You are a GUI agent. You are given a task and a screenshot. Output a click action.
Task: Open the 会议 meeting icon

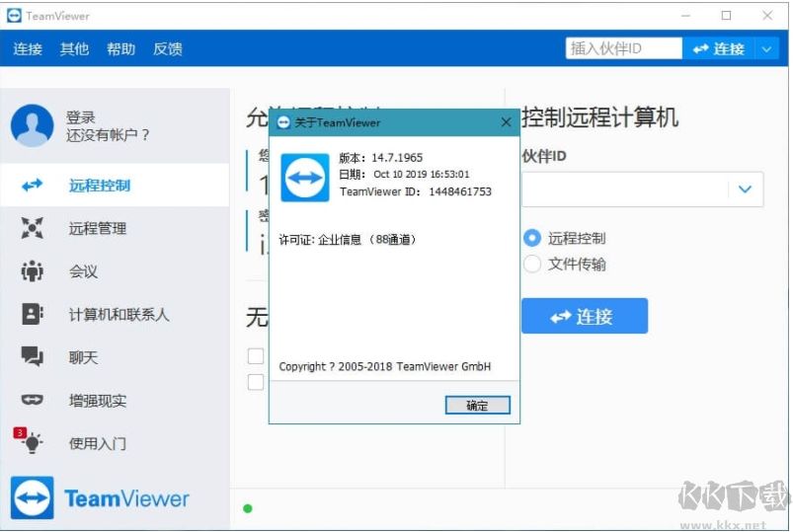pyautogui.click(x=32, y=271)
